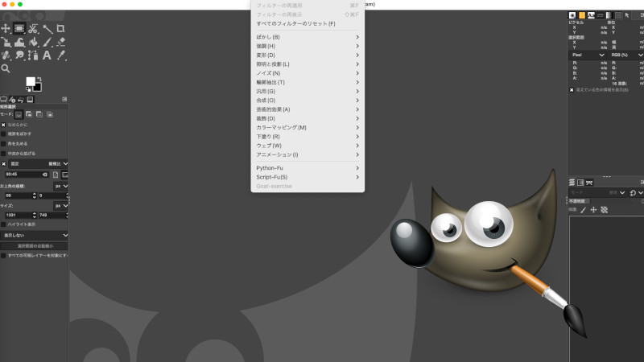The width and height of the screenshot is (644, 362).
Task: Open the ノイズ (N) noise submenu
Action: coord(308,73)
